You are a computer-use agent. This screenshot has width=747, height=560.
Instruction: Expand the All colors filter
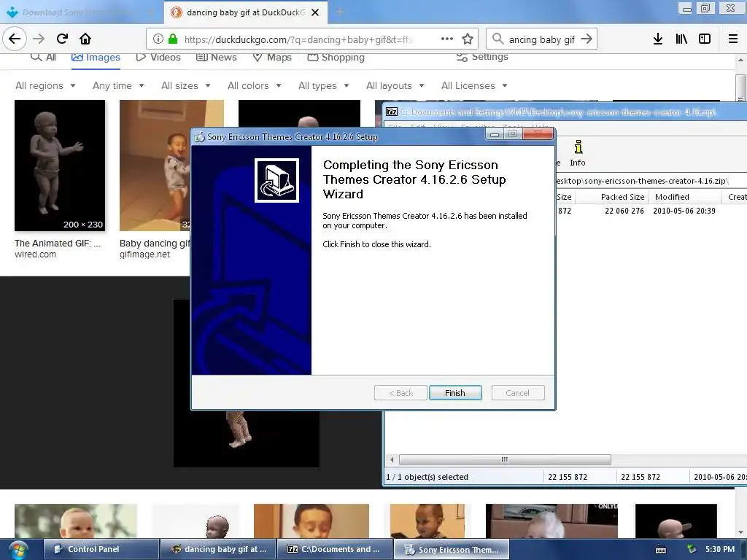click(x=255, y=86)
